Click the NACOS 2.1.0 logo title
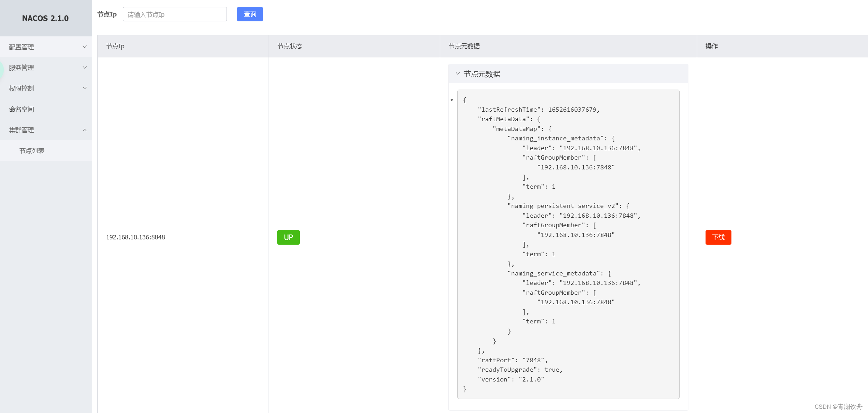868x413 pixels. 46,18
